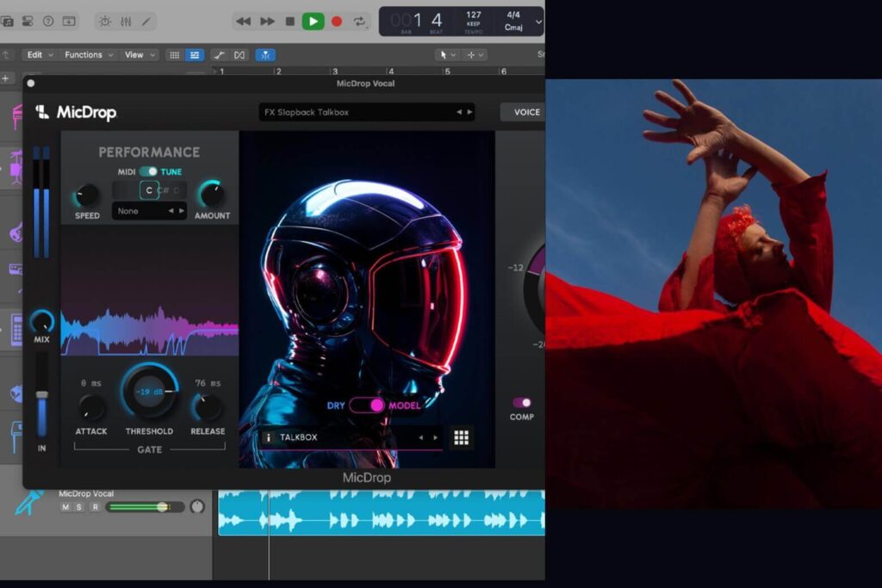Adjust the MicDrop Vocal pan knob
The width and height of the screenshot is (882, 588).
tap(197, 506)
